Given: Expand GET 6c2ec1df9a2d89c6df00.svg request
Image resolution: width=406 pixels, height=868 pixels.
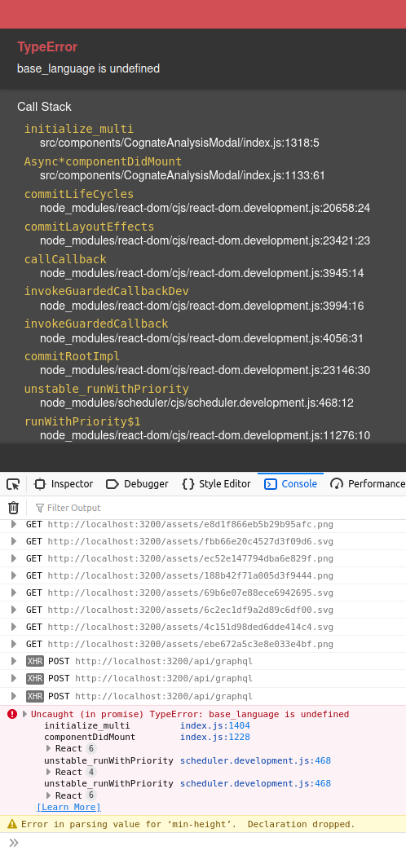Looking at the screenshot, I should click(15, 610).
